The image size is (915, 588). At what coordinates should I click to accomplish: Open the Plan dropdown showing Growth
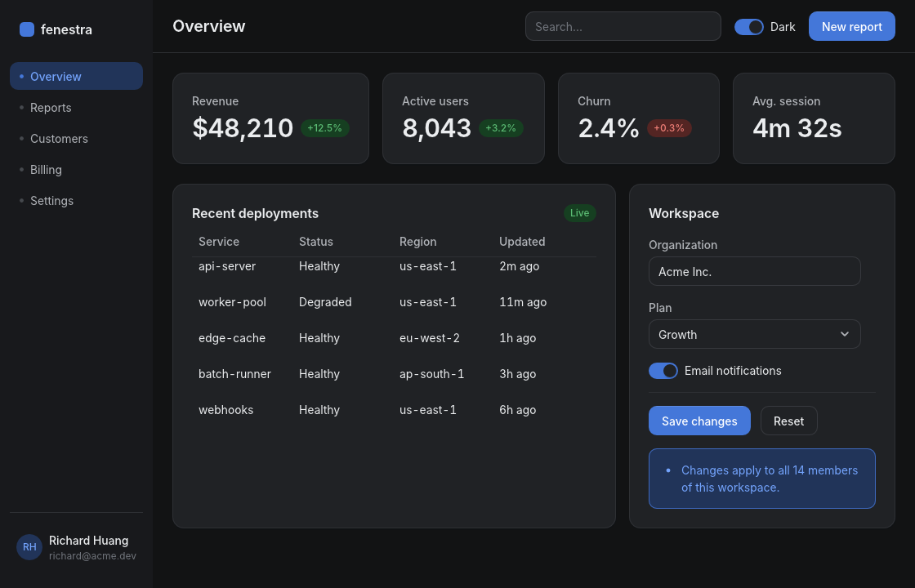point(755,334)
